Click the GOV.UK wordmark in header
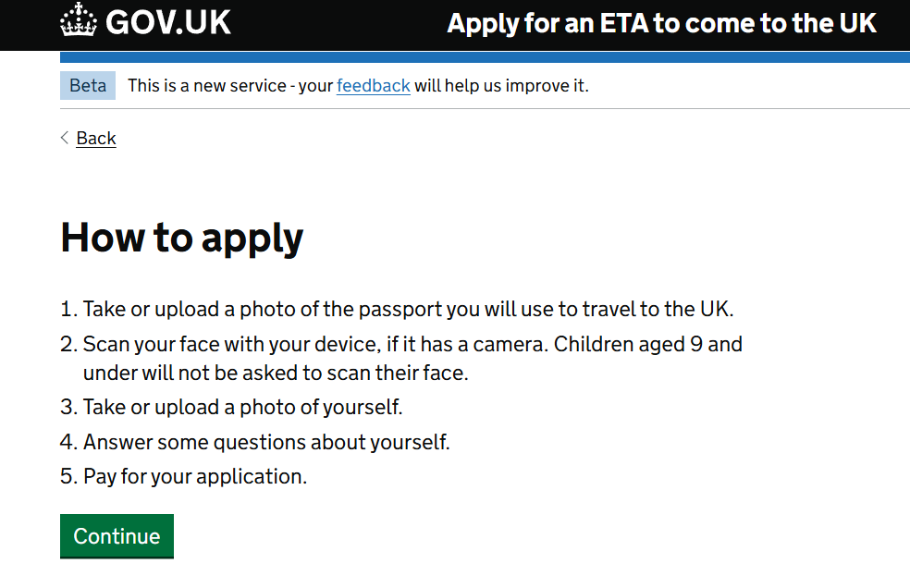 (167, 22)
